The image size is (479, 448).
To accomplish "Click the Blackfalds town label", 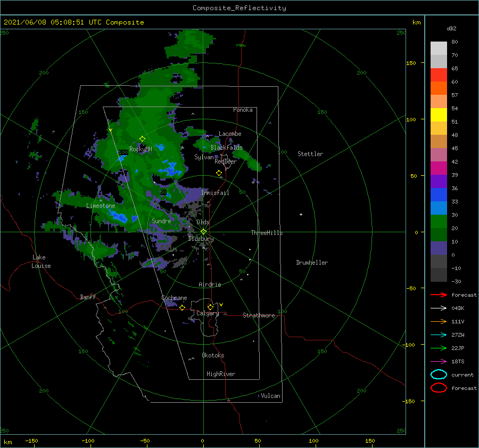I will point(226,148).
